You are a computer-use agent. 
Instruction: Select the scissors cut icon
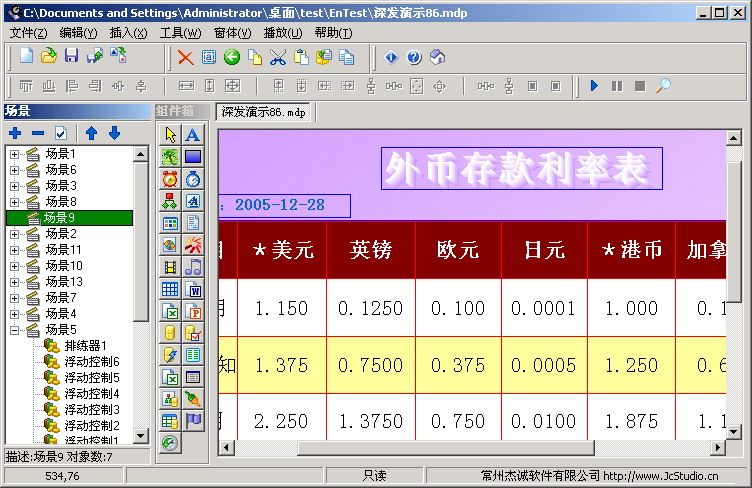click(x=278, y=58)
